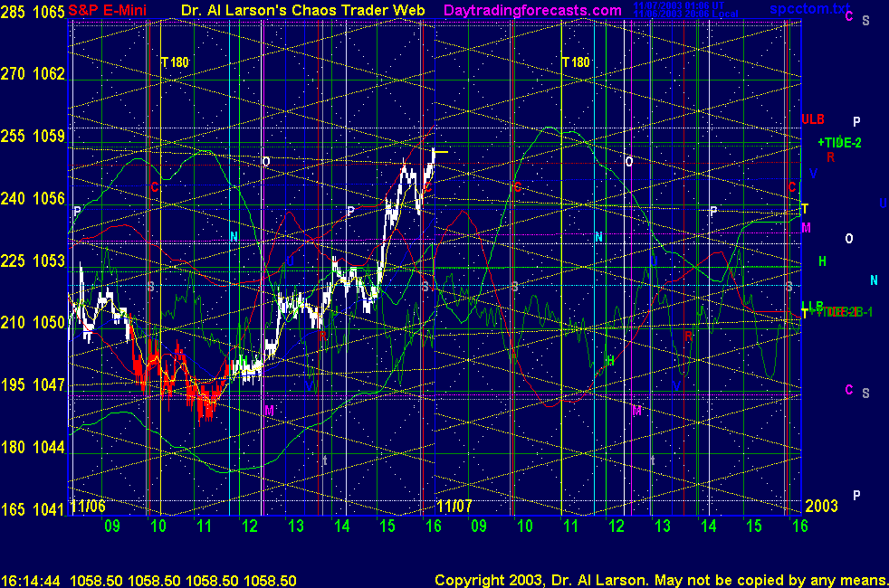
Task: Click the "240 1056" price axis label
Action: [x=33, y=198]
